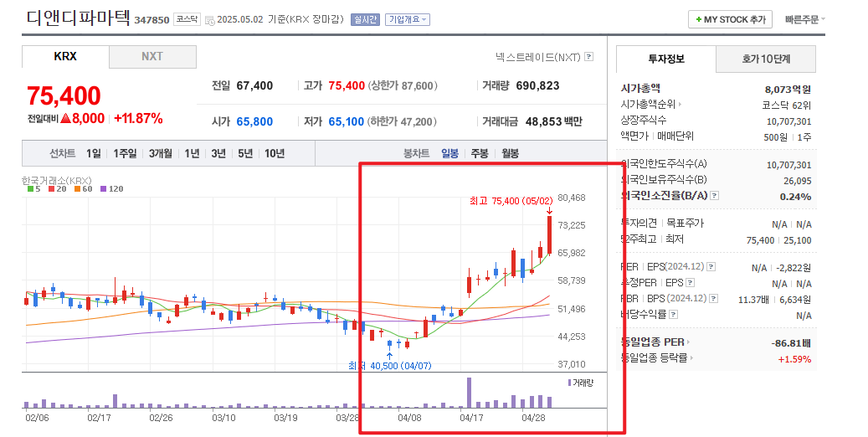Screen dimensions: 868x437
Task: Click the 외국인보유주식수 value 26,095
Action: [798, 181]
